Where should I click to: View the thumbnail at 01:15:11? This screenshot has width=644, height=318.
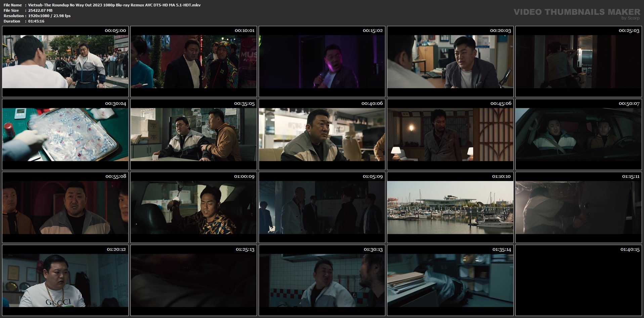(578, 207)
